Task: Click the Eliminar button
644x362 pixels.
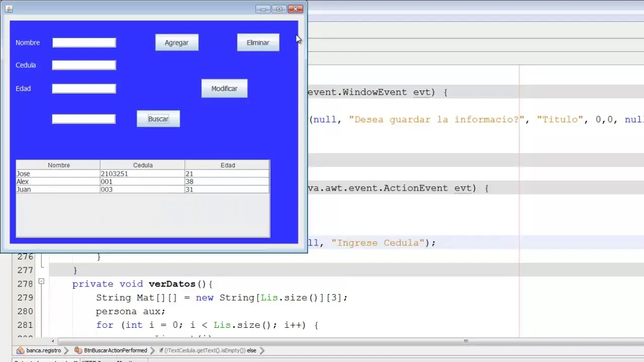Action: point(258,43)
